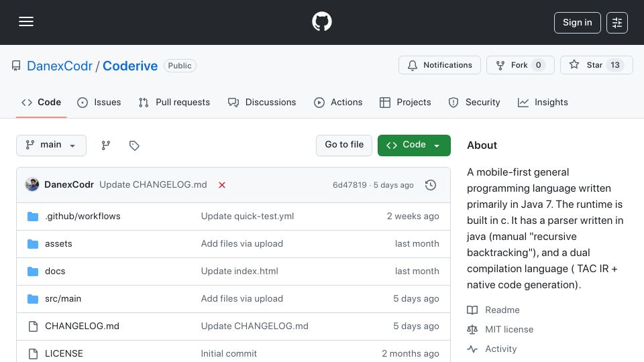Open the assets folder
Screen dimensions: 644x362
click(x=58, y=244)
